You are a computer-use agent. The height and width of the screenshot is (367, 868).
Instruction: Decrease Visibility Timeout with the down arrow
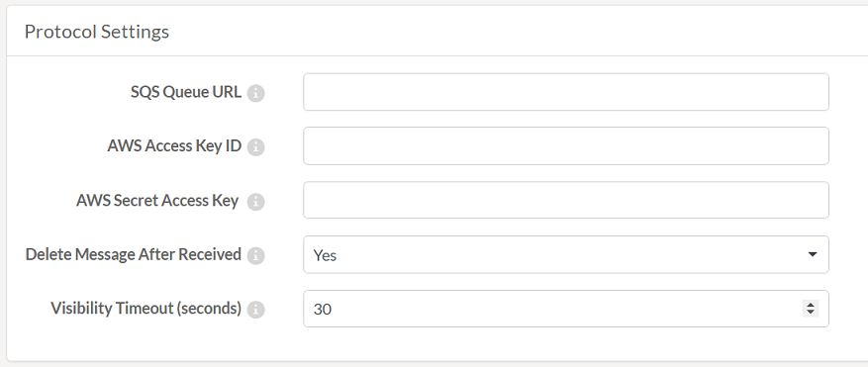tap(811, 313)
